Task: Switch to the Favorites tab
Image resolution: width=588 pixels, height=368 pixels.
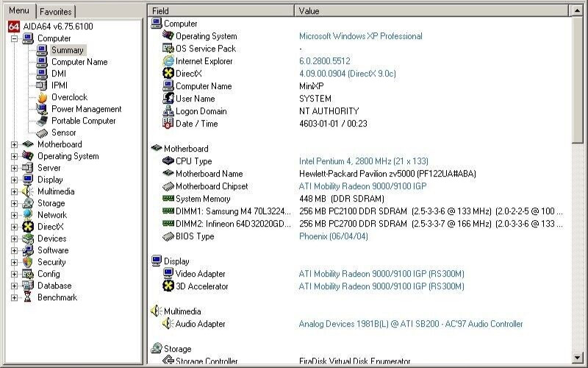Action: point(56,12)
